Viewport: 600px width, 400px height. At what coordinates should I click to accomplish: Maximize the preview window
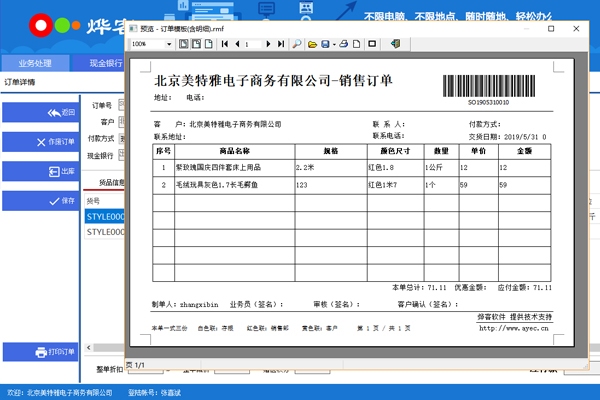pos(551,29)
